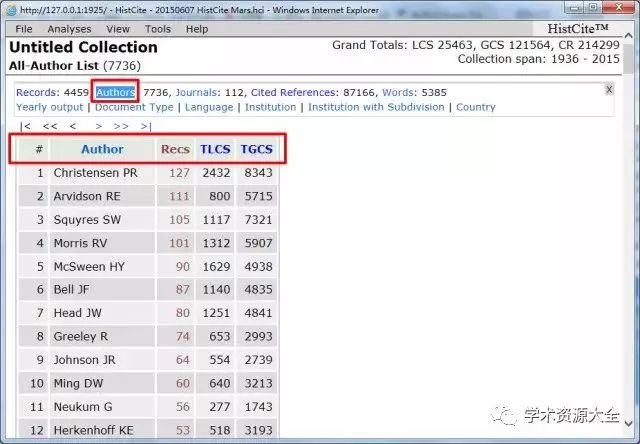Viewport: 640px width, 444px height.
Task: Click TLCS value 1629
Action: 216,267
